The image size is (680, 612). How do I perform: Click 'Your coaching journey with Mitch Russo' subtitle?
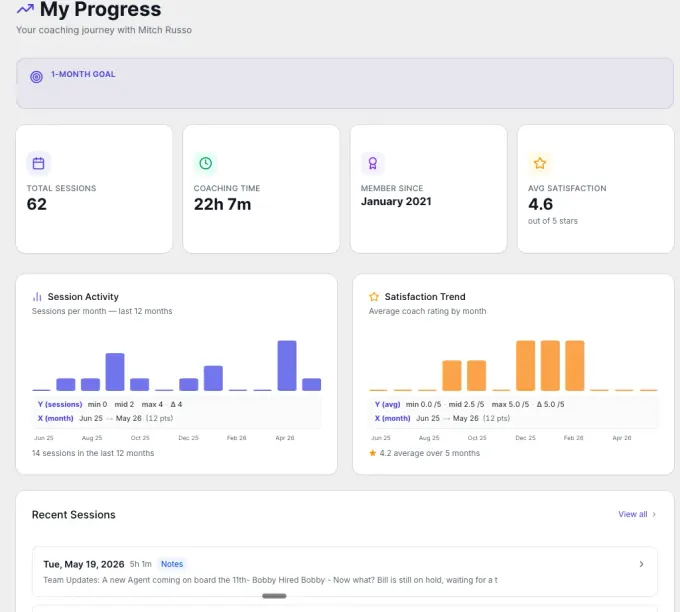pyautogui.click(x=104, y=30)
